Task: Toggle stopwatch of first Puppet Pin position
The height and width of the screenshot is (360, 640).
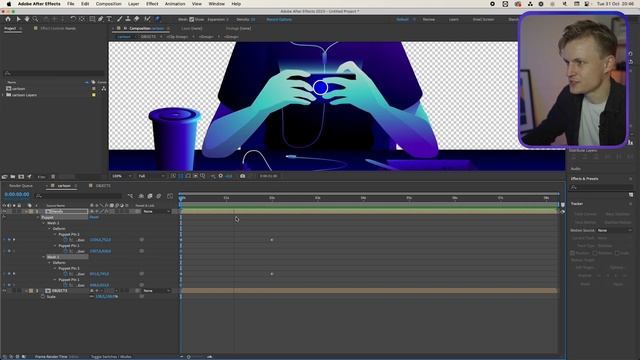Action: [65, 240]
